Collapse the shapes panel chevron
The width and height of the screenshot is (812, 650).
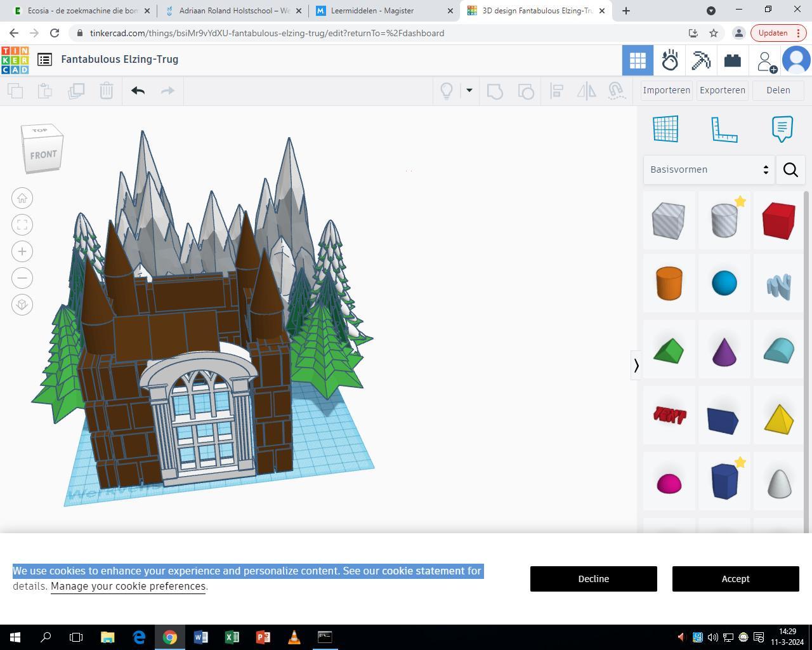click(636, 366)
